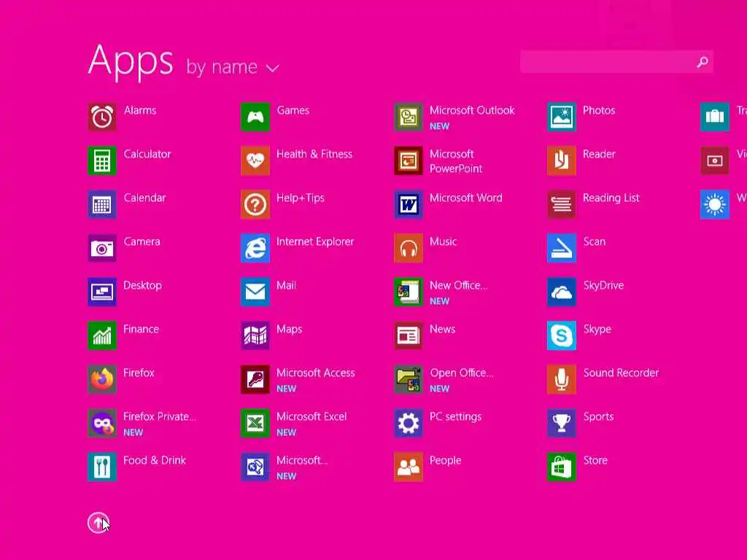
Task: Focus the apps search field
Action: point(616,62)
